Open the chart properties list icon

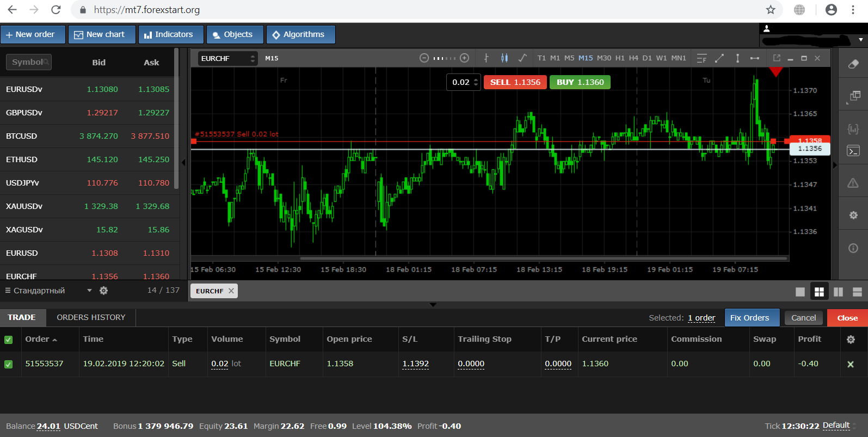pyautogui.click(x=702, y=58)
